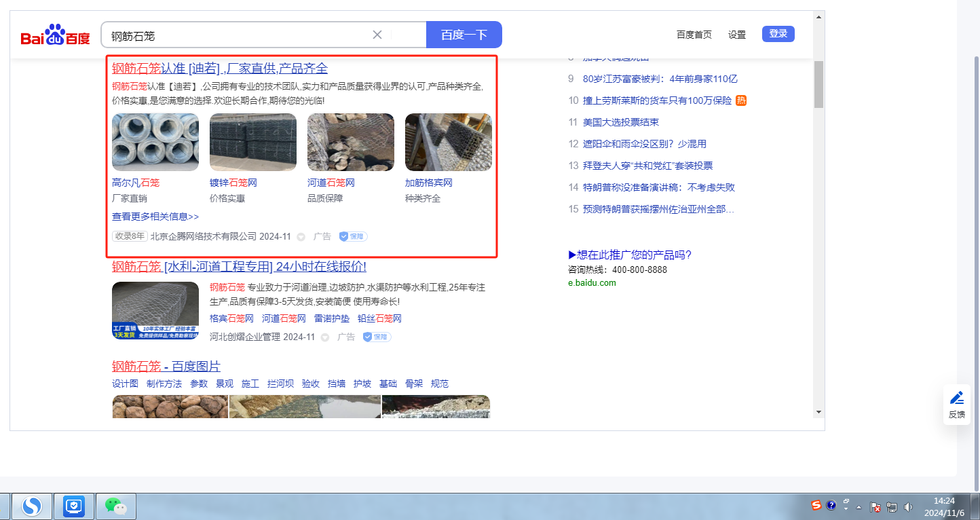Click the network status tray icon
The height and width of the screenshot is (520, 980).
(x=892, y=507)
